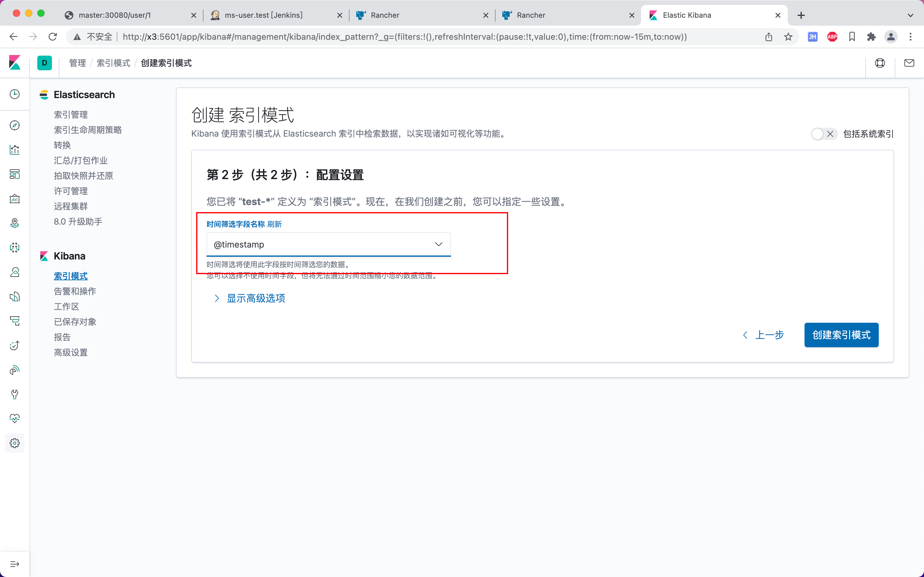Click 管理 in the breadcrumb
This screenshot has height=577, width=924.
77,63
